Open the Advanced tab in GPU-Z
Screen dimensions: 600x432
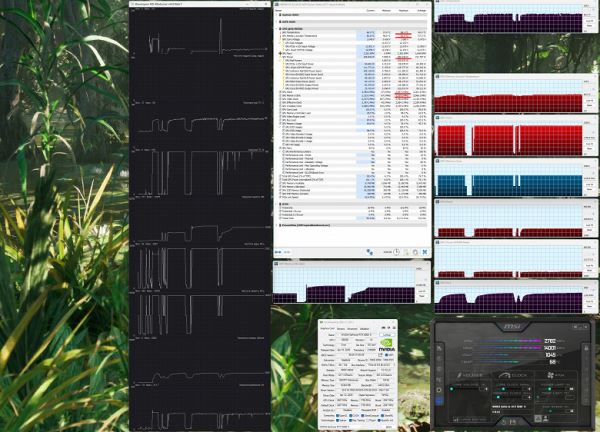[x=352, y=329]
